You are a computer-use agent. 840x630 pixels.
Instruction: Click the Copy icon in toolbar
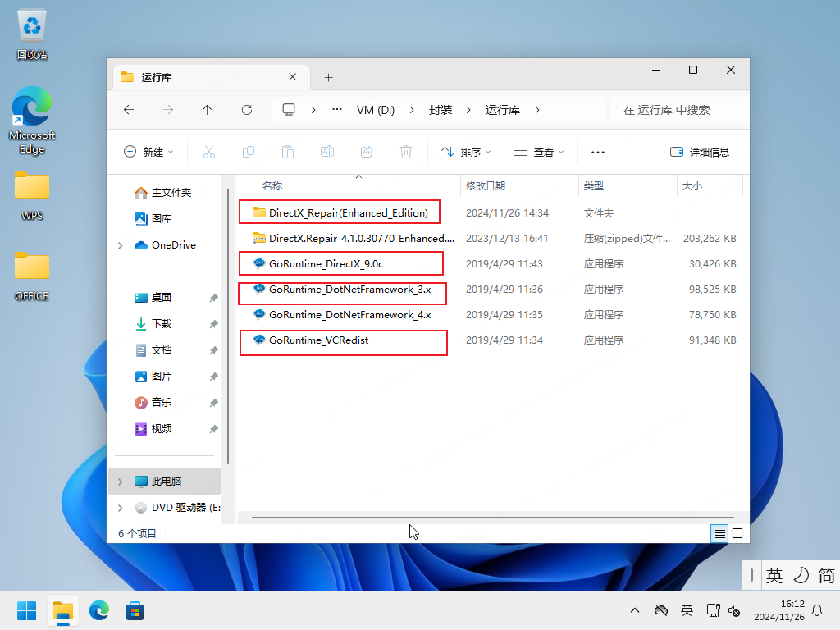(x=249, y=152)
